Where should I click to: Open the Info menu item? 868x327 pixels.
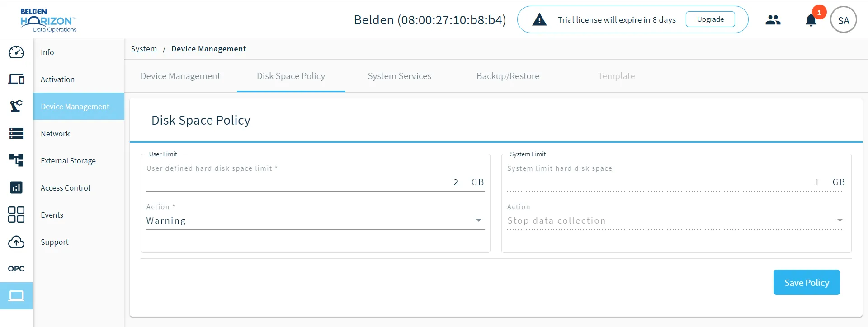pos(78,52)
